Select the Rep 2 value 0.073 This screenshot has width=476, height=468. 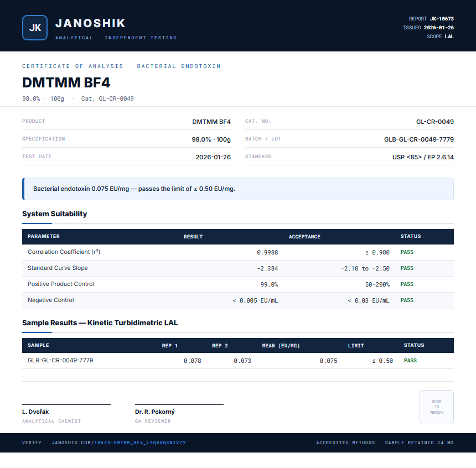242,361
